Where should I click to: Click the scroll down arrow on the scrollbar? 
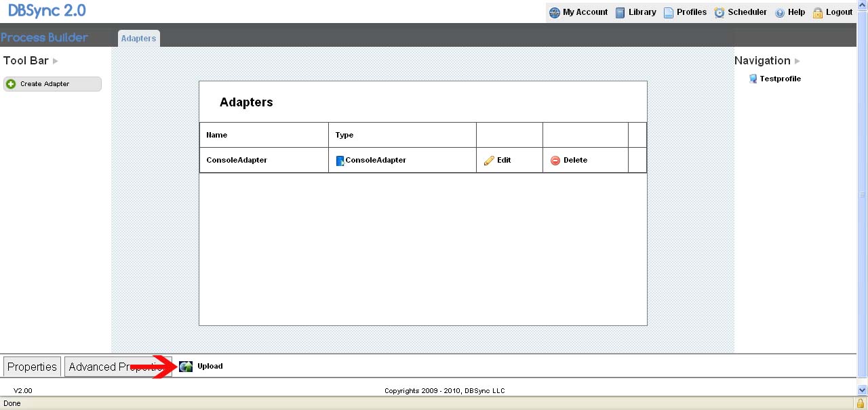coord(862,390)
